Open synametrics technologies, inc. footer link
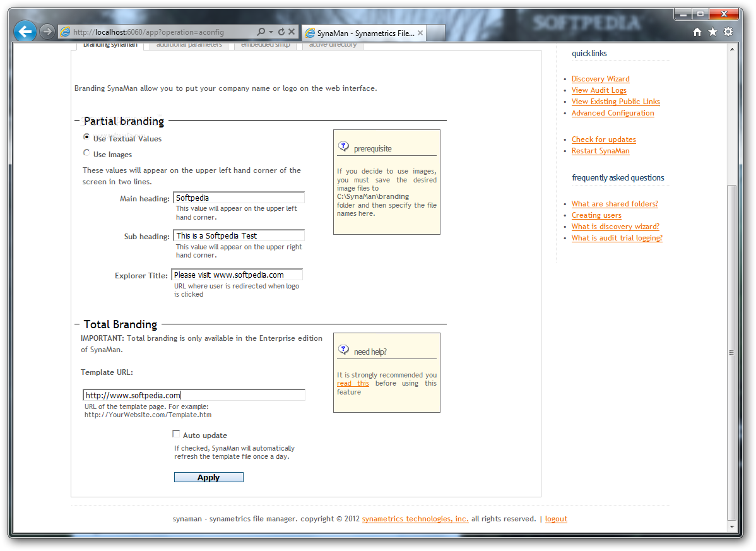The width and height of the screenshot is (756, 551). (x=415, y=519)
